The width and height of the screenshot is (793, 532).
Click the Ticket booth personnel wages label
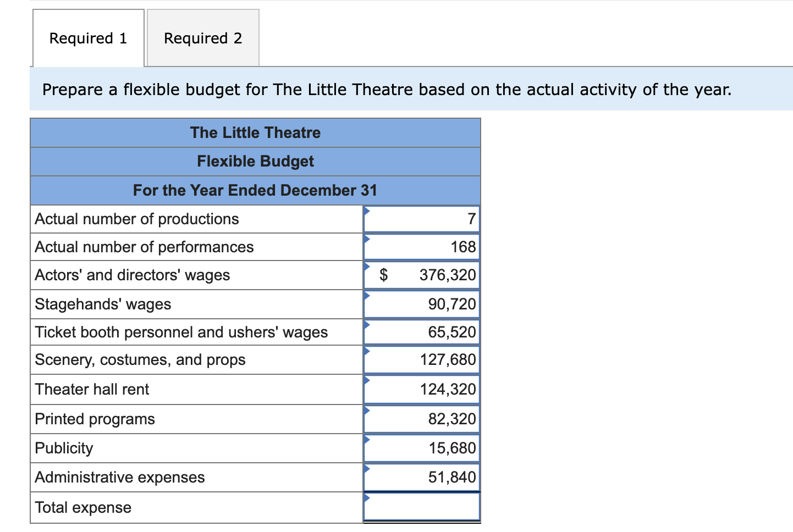tap(181, 332)
